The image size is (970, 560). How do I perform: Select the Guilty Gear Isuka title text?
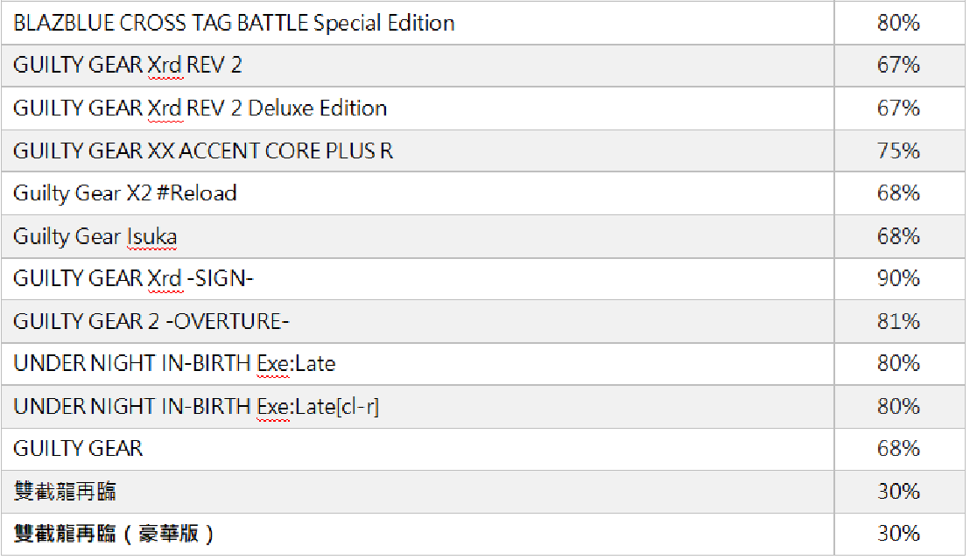[x=97, y=236]
